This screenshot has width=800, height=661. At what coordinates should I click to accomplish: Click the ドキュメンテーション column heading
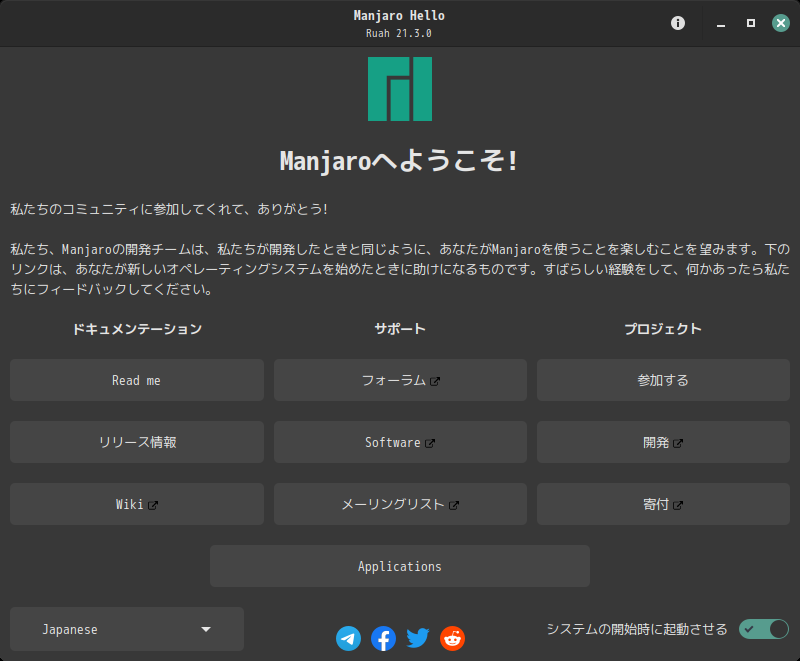[137, 329]
